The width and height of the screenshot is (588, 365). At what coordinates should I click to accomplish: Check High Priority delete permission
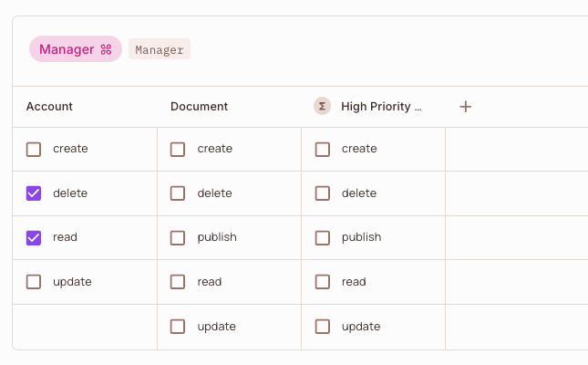tap(323, 193)
